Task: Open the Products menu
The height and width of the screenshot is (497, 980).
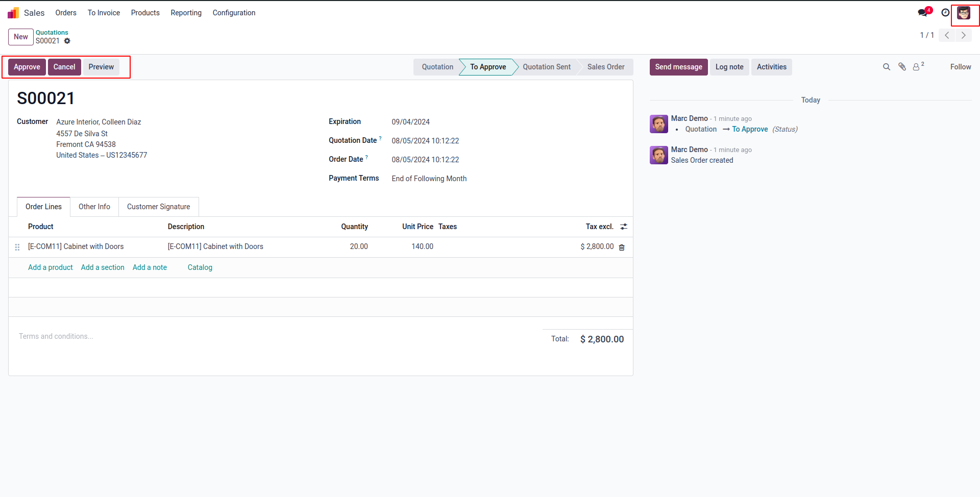Action: tap(145, 13)
